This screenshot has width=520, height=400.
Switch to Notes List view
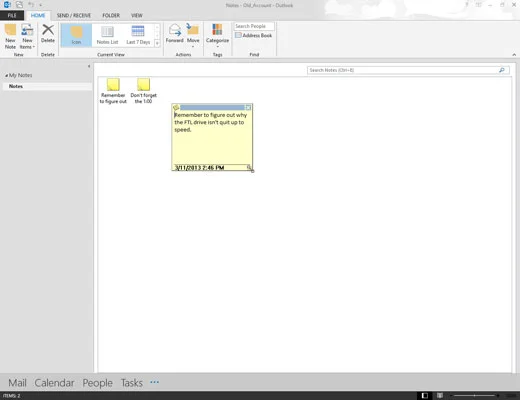pyautogui.click(x=107, y=35)
